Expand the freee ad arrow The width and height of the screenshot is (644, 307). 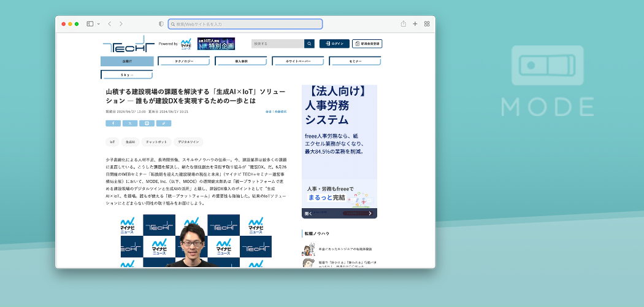pyautogui.click(x=370, y=213)
